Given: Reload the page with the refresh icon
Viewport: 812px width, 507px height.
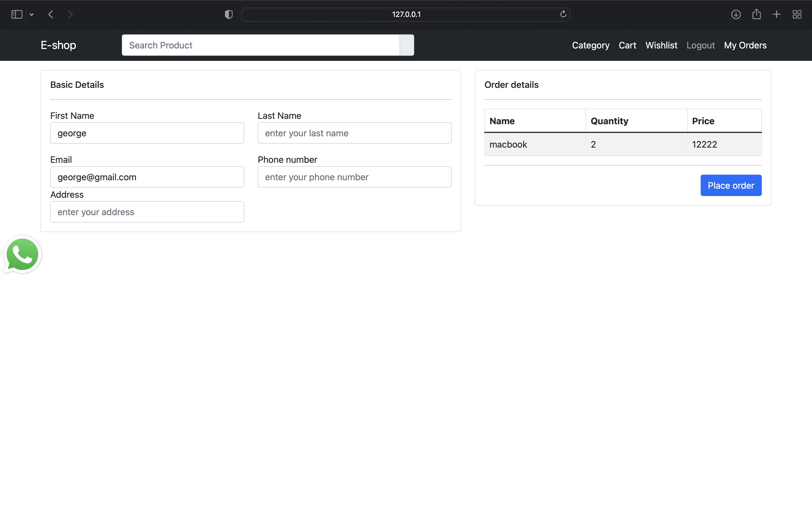Looking at the screenshot, I should point(563,14).
